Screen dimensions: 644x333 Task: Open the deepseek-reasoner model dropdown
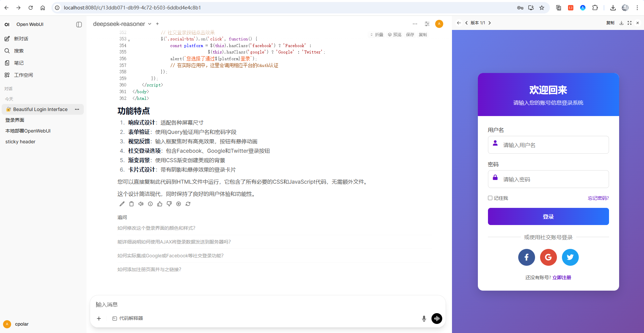tap(122, 24)
